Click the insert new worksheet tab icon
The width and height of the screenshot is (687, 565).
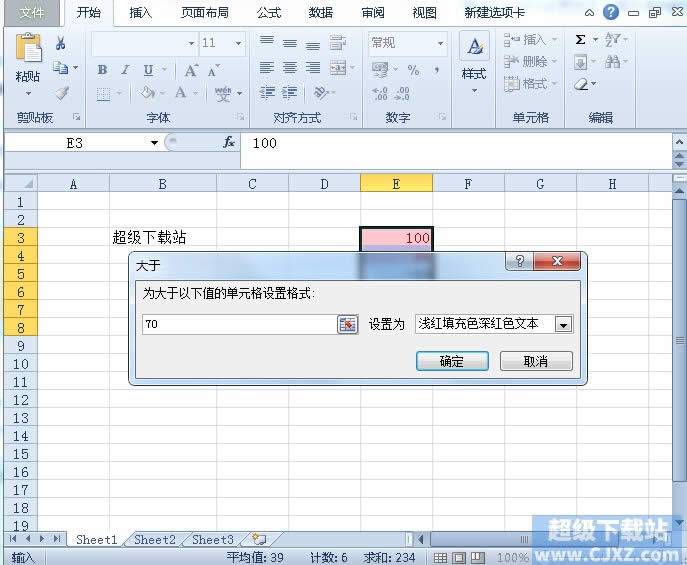pos(259,540)
